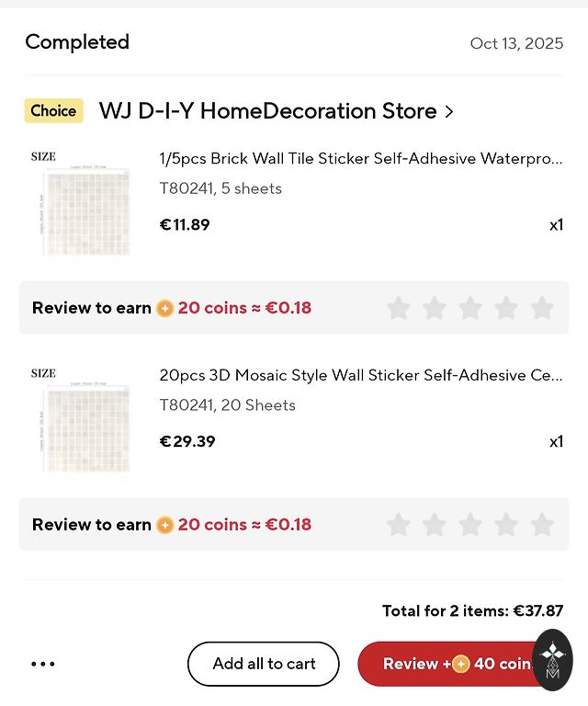Tap the floating assistant icon at bottom right
The image size is (588, 706).
pos(552,659)
